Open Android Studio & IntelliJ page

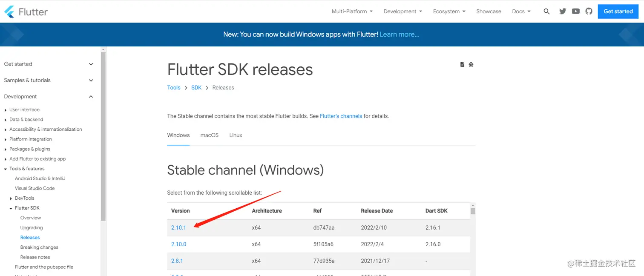[40, 178]
